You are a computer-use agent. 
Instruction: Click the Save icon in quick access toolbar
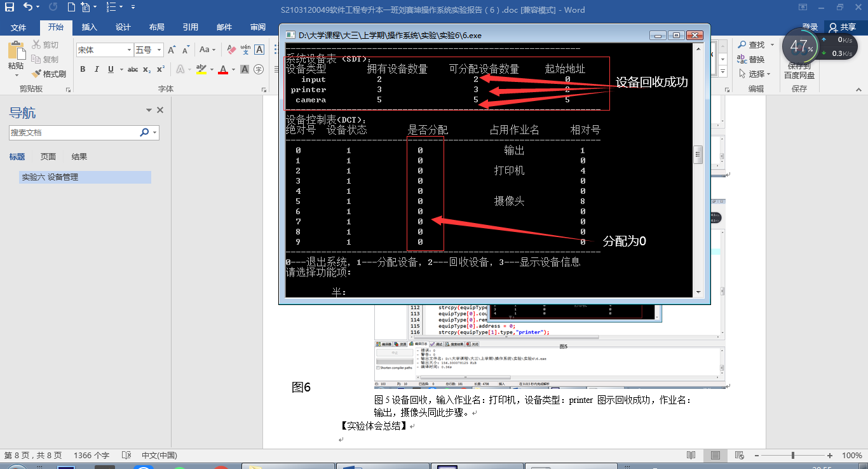[10, 8]
